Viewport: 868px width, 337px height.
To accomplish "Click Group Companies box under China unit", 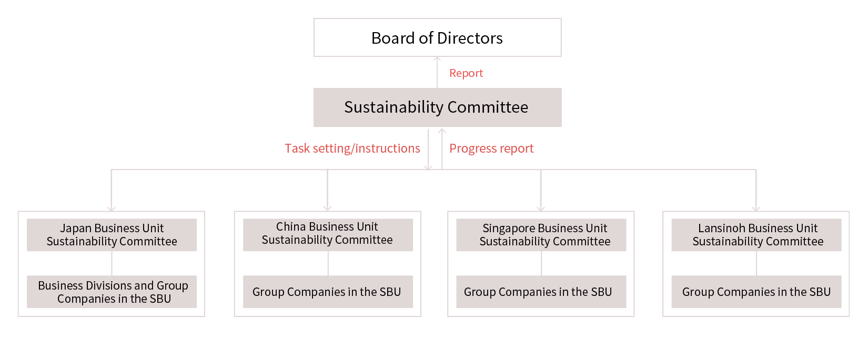I will tap(328, 292).
